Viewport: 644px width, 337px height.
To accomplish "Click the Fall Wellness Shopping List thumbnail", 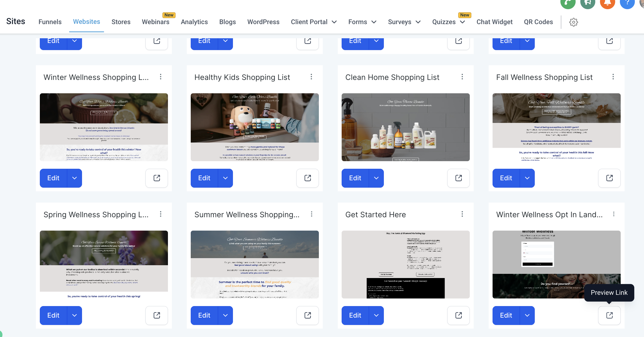I will coord(556,127).
